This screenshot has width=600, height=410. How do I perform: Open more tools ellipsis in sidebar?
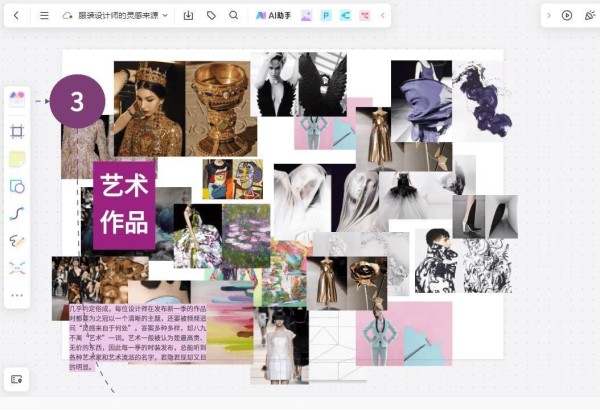coord(17,295)
